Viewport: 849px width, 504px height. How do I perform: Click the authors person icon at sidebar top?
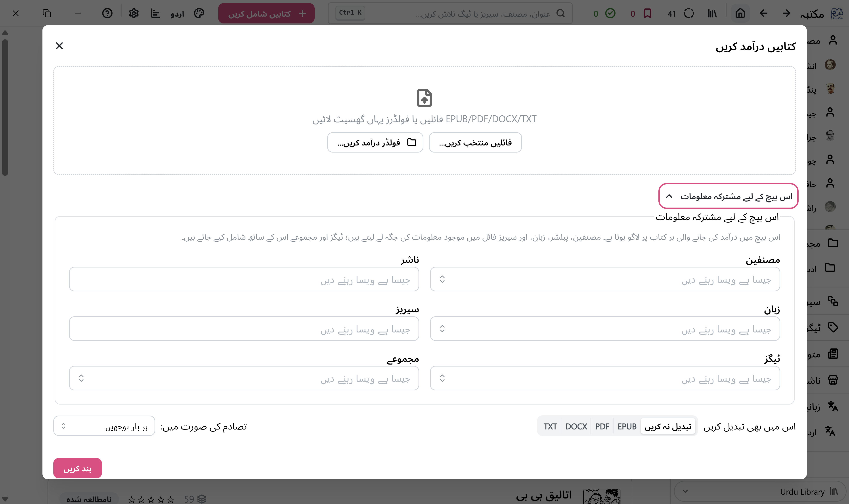pyautogui.click(x=833, y=40)
